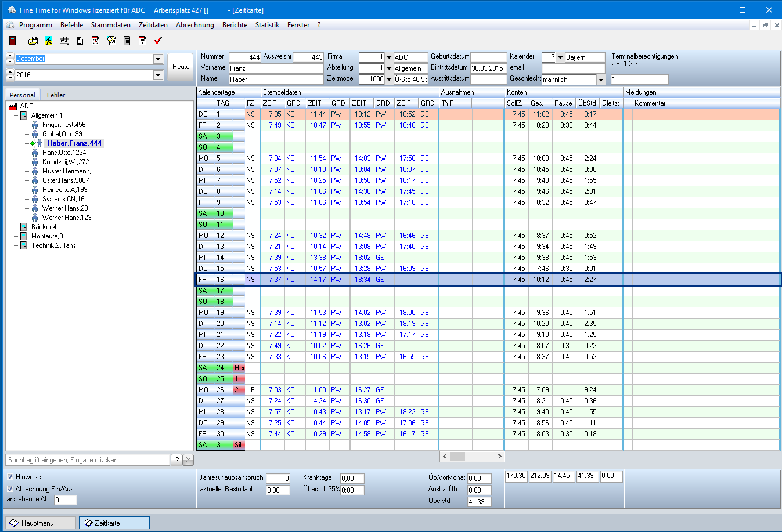Click the JAN 1 calendar toolbar icon
Image resolution: width=782 pixels, height=532 pixels.
point(142,41)
